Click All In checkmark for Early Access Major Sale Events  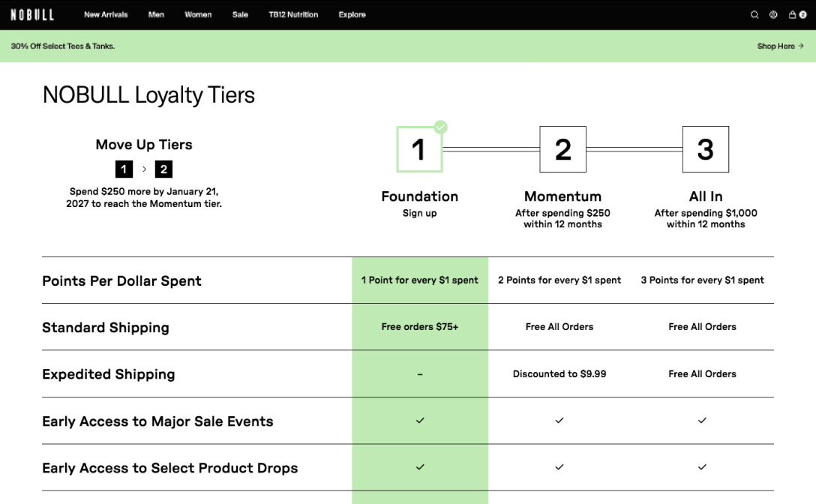pyautogui.click(x=702, y=421)
